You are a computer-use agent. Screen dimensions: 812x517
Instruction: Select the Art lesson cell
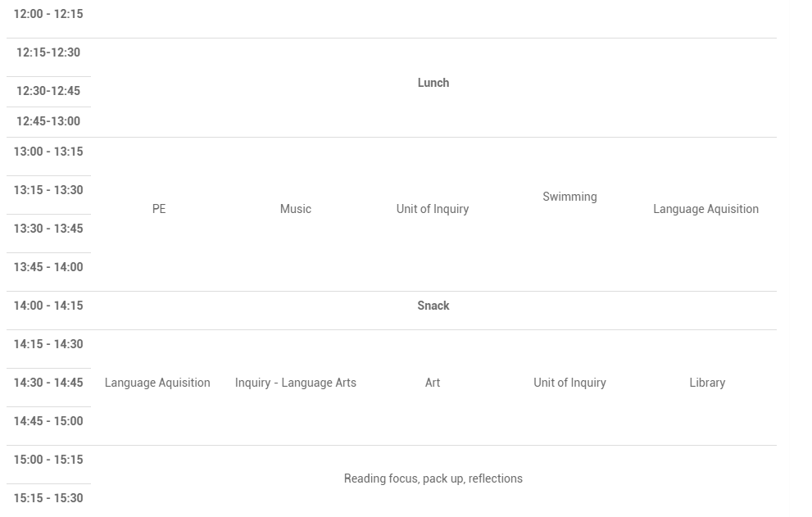pos(433,383)
